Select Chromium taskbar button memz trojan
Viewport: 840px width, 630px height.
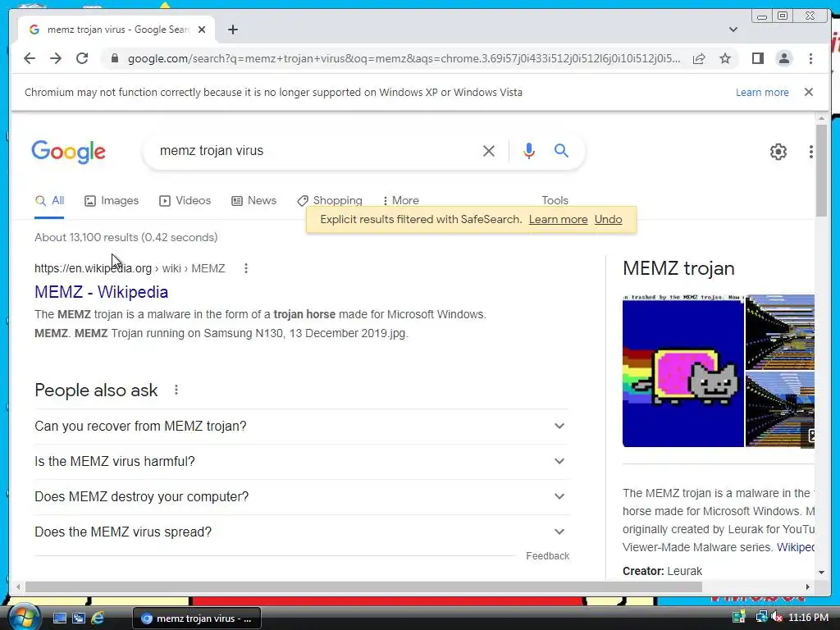[197, 619]
